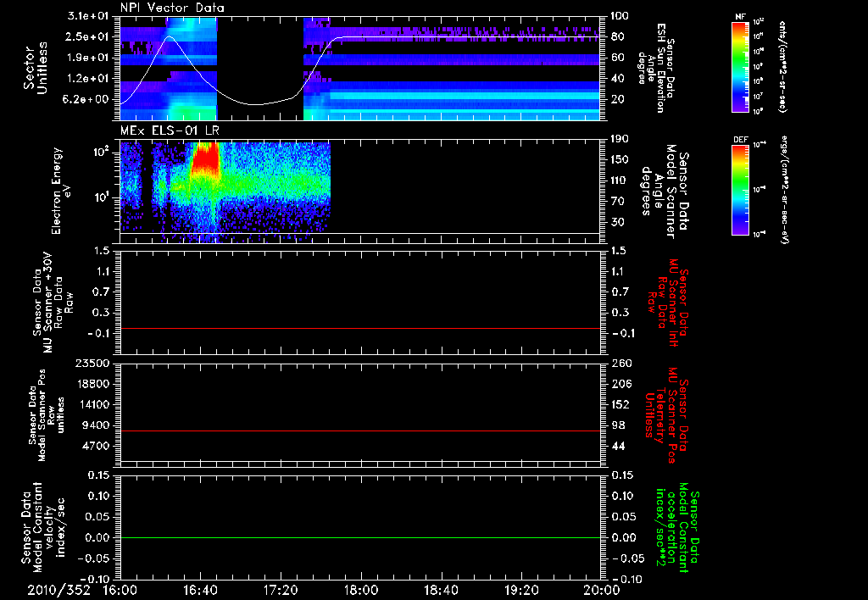Click the 18:40 time axis label
The height and width of the screenshot is (600, 868).
pyautogui.click(x=441, y=590)
